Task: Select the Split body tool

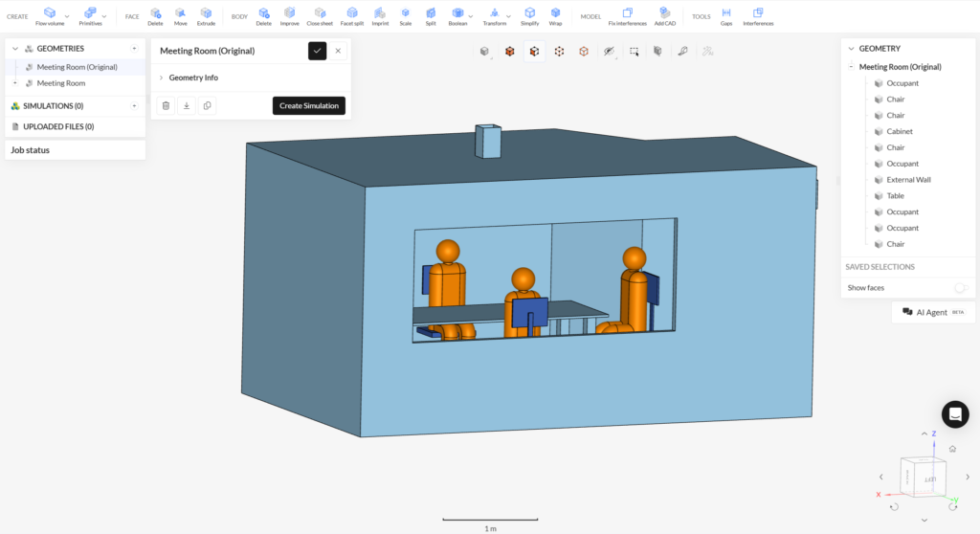Action: click(x=431, y=16)
